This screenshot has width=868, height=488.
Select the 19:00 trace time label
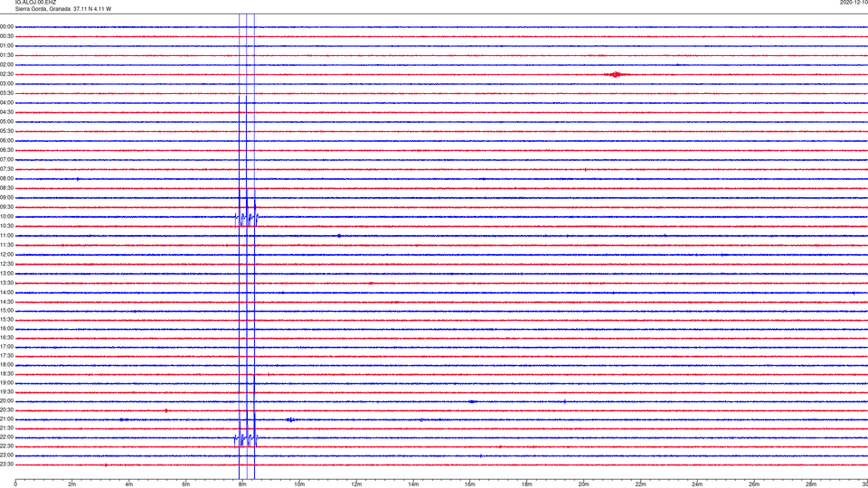click(x=6, y=383)
